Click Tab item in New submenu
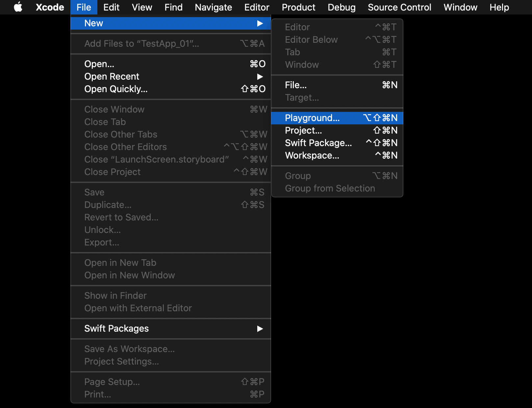532x408 pixels. coord(337,52)
